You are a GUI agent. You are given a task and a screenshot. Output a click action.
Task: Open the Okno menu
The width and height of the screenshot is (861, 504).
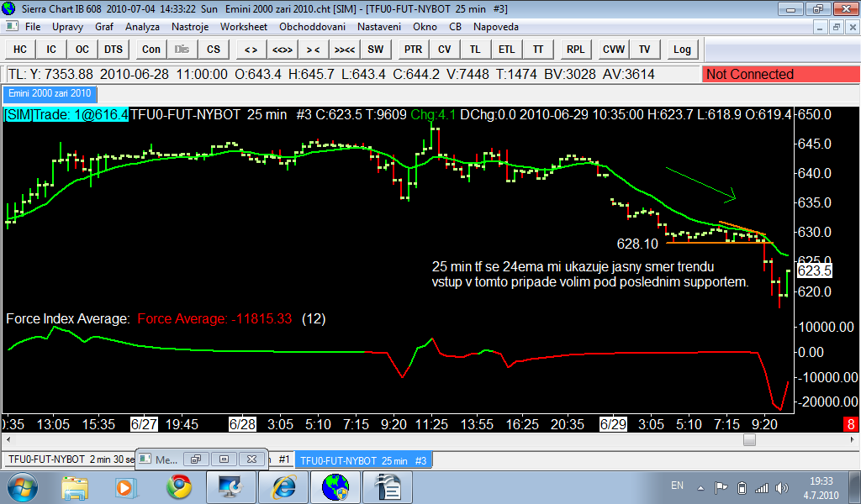tap(425, 27)
